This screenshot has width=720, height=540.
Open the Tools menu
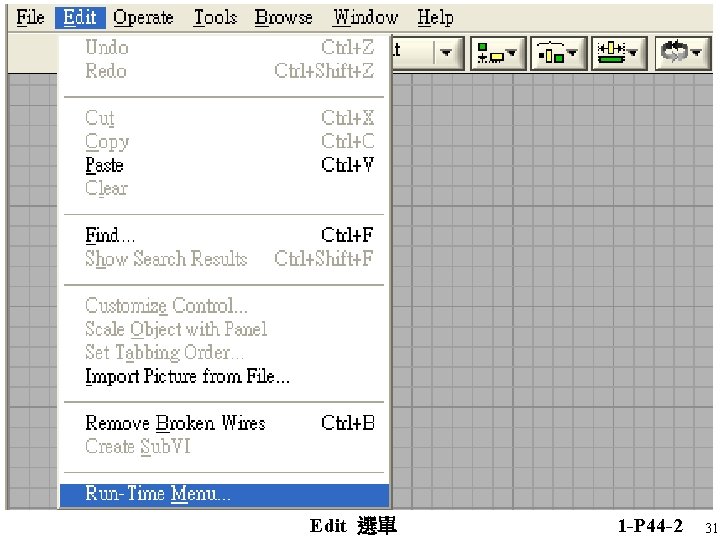pyautogui.click(x=215, y=17)
